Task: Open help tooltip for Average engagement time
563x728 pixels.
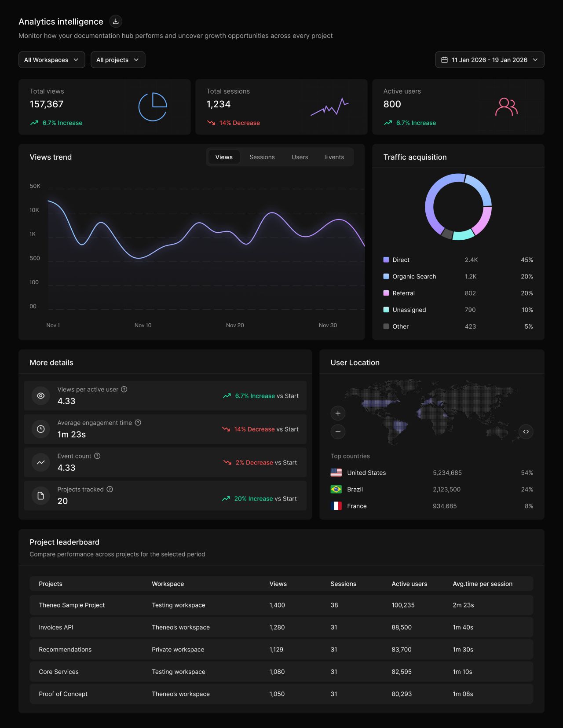Action: [x=138, y=423]
